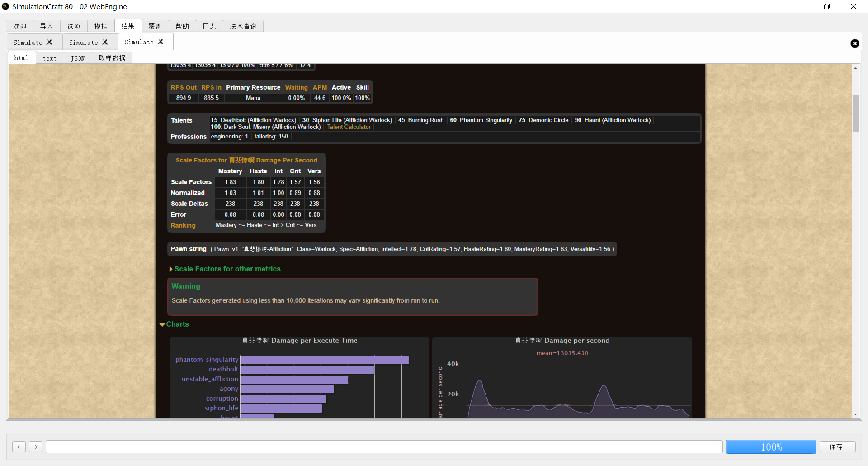Switch to the JSON results tab
This screenshot has width=868, height=466.
tap(77, 58)
